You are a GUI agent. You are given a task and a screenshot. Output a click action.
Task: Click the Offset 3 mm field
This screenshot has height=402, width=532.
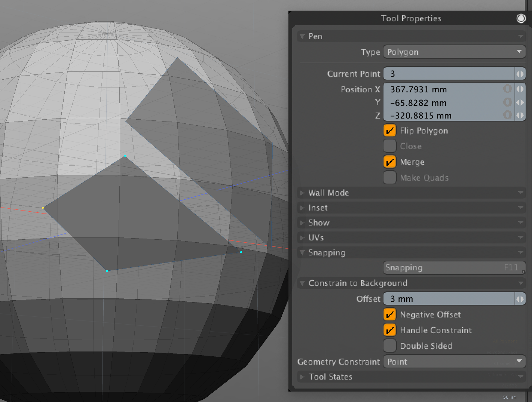click(x=449, y=299)
